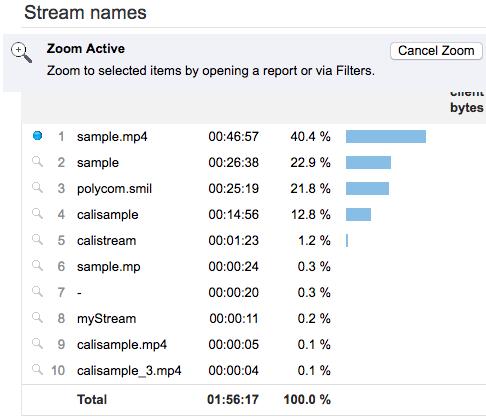Screen dimensions: 486x417
Task: Click the magnifier next to calistream
Action: tap(37, 240)
